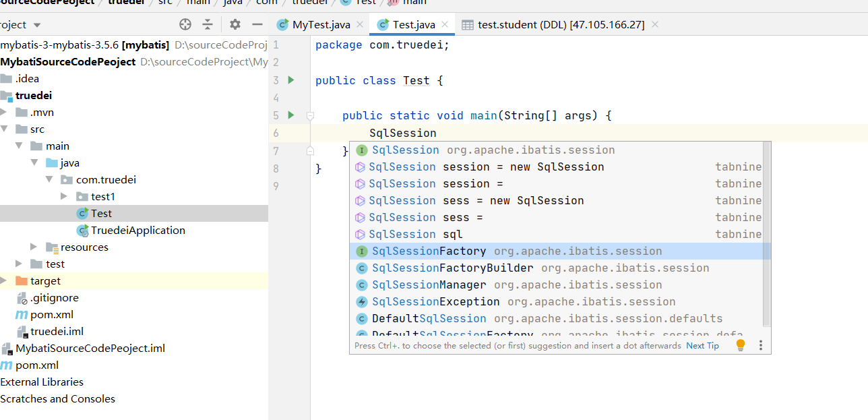Select the Test class in project tree

tap(134, 214)
